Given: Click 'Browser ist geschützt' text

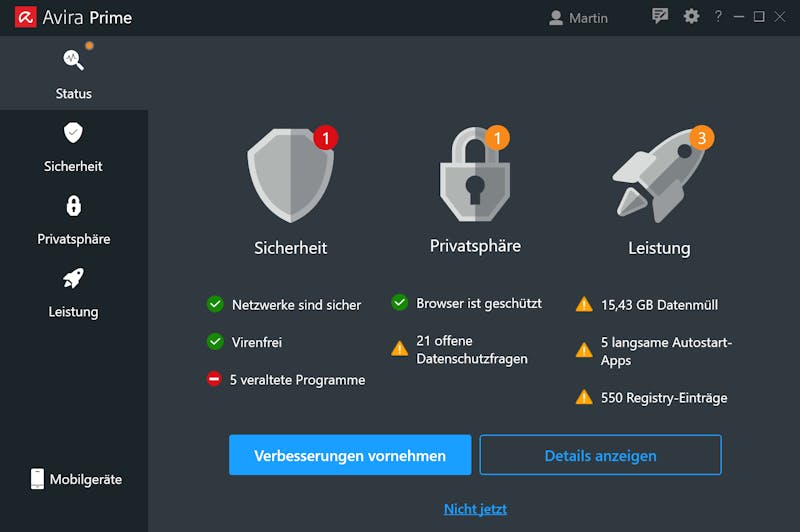Looking at the screenshot, I should pyautogui.click(x=479, y=303).
